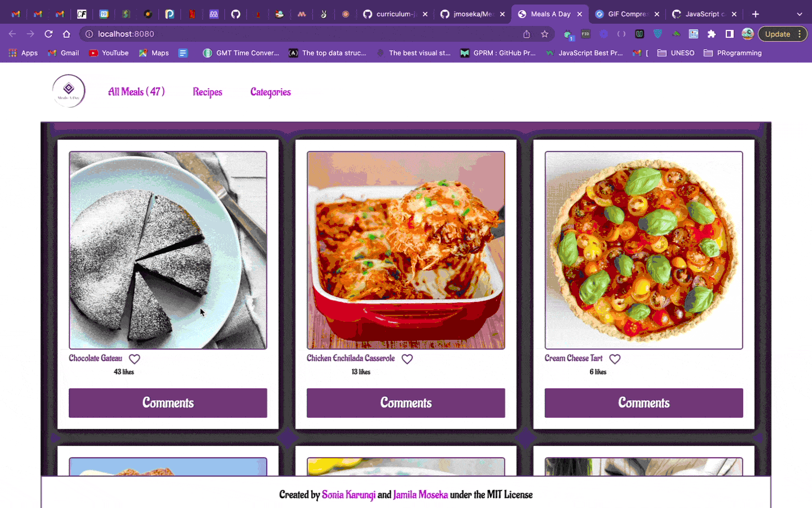
Task: Open the JavaScript Best Pr... bookmark
Action: pyautogui.click(x=584, y=53)
